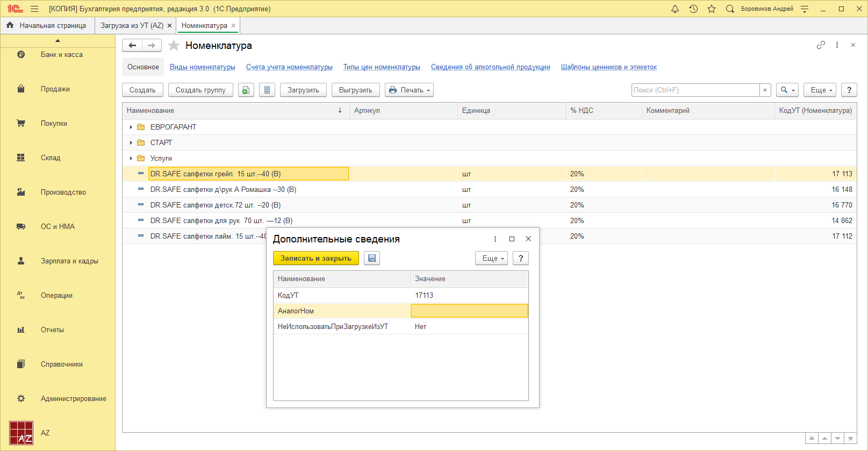This screenshot has width=868, height=451.
Task: Click the copy-create item toolbar icon
Action: pos(246,90)
